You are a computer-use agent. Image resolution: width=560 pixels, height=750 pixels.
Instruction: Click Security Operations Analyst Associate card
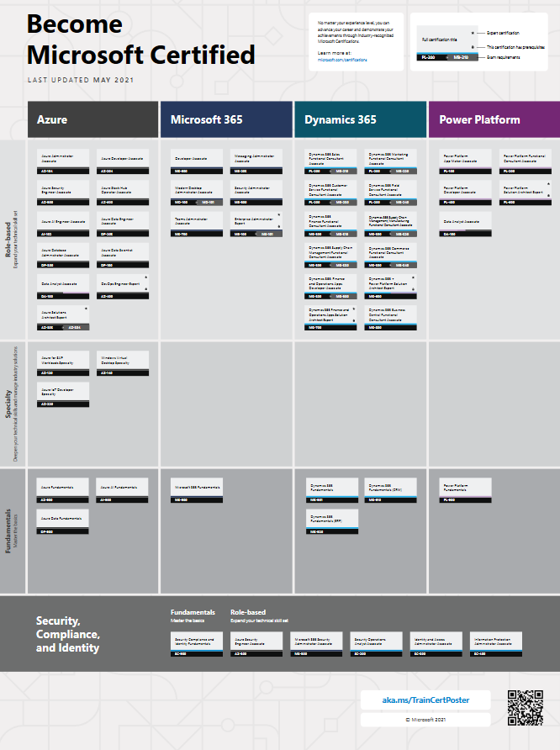click(376, 644)
